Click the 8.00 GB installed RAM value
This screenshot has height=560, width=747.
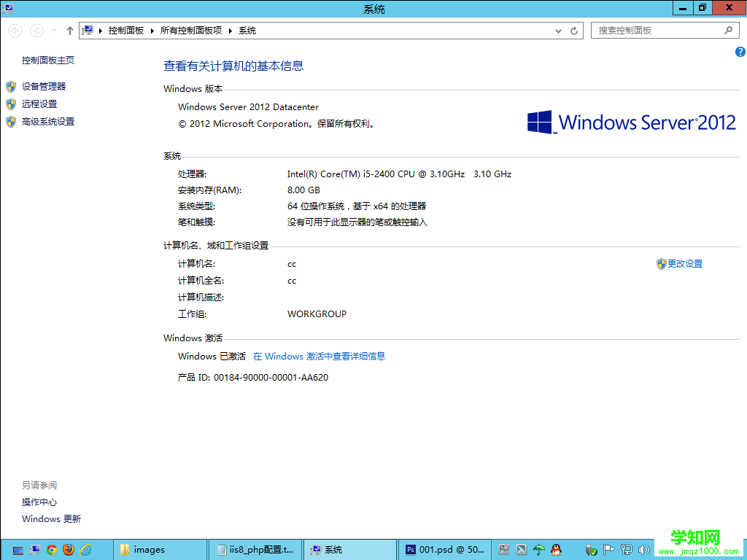pos(303,190)
